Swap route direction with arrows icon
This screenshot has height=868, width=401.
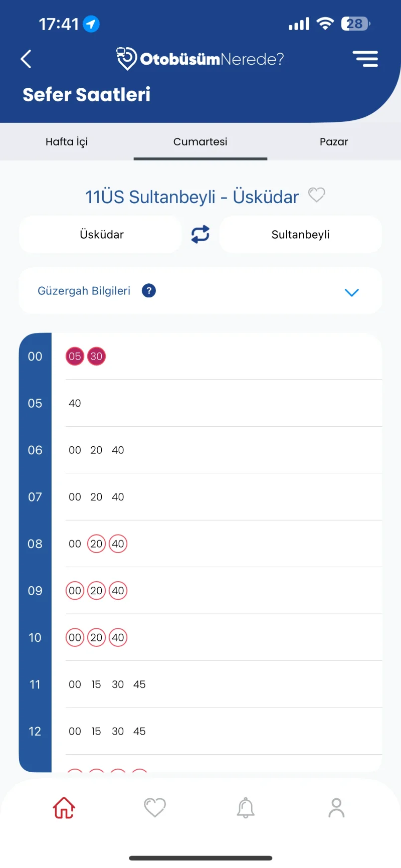coord(200,234)
